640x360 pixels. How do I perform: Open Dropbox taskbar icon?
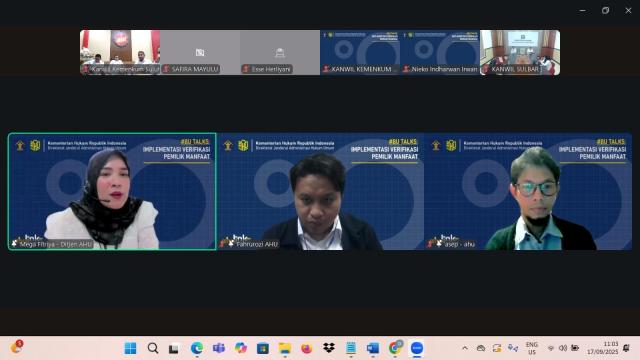coord(329,348)
